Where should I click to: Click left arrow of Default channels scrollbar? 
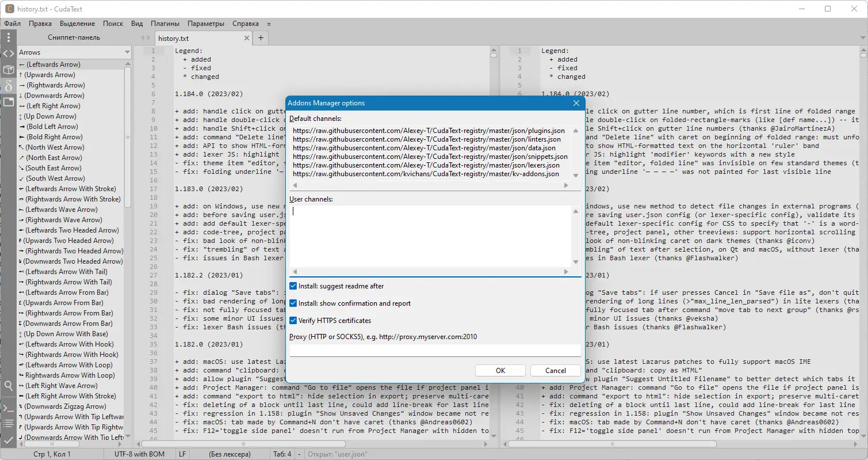click(295, 185)
